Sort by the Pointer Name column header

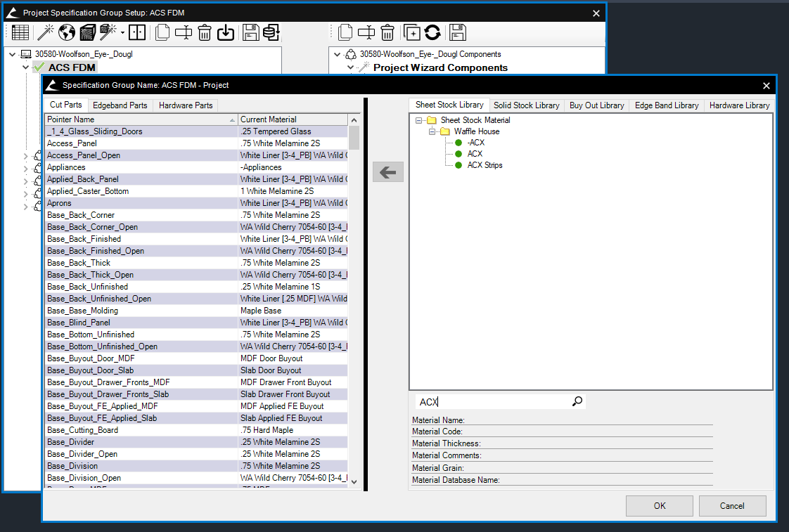pos(141,119)
